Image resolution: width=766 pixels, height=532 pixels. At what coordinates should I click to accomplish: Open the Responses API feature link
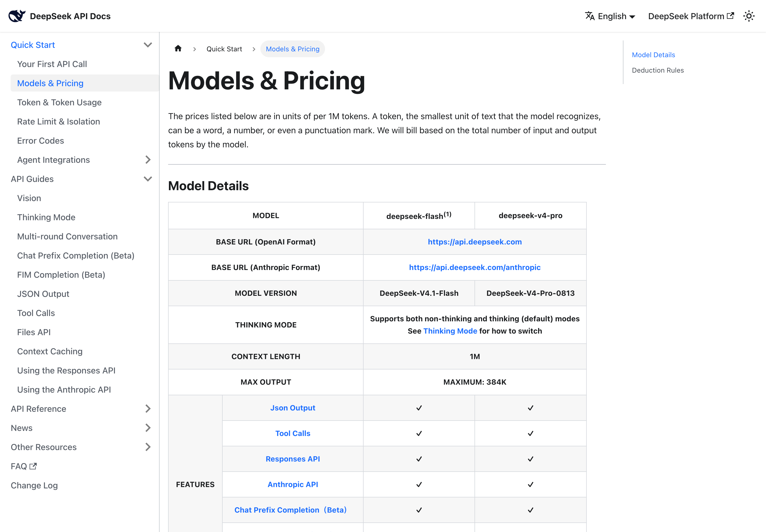tap(293, 459)
